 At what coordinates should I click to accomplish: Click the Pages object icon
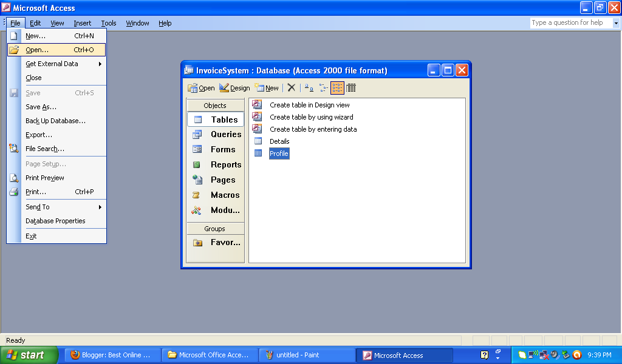(197, 180)
